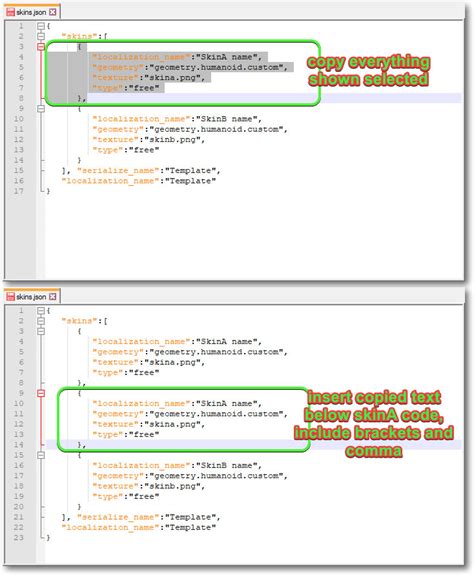The image size is (474, 575).
Task: Click "SkinB name" value on line 10, top editor
Action: coord(227,119)
